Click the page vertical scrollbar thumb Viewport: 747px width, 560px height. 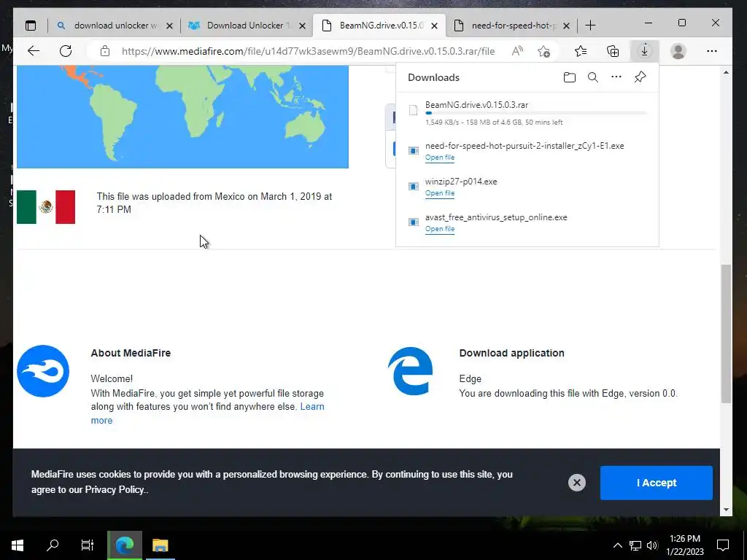click(726, 333)
